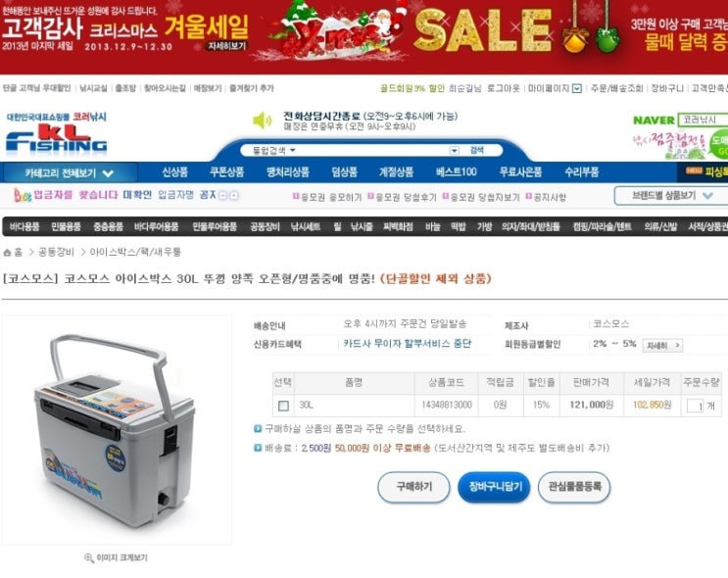
Task: Click the Best 입금자를 찾습니다 icon
Action: tap(23, 196)
